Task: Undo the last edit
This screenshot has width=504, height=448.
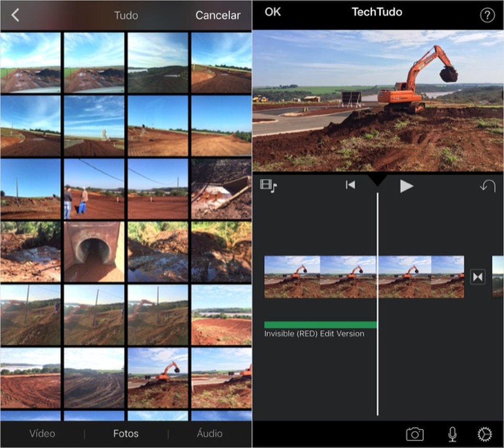Action: click(x=488, y=186)
